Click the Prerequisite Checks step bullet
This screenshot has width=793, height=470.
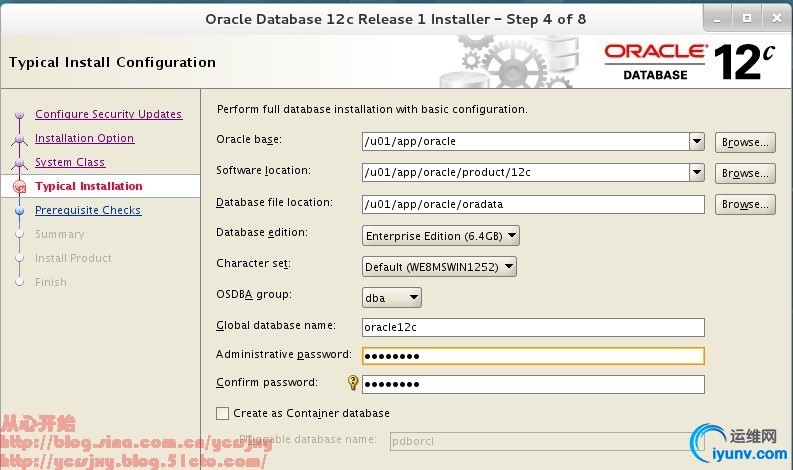click(19, 211)
